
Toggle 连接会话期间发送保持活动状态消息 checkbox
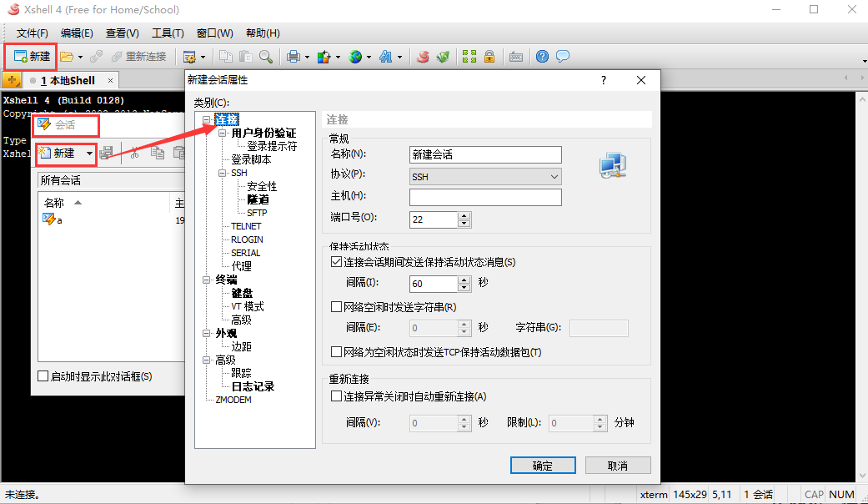click(x=336, y=262)
